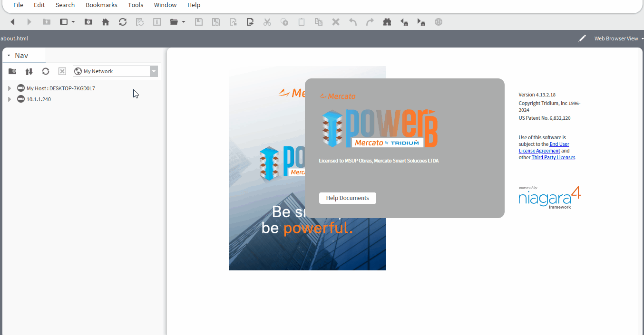The width and height of the screenshot is (644, 335).
Task: Open the Nav side bar menu arrow
Action: point(9,56)
